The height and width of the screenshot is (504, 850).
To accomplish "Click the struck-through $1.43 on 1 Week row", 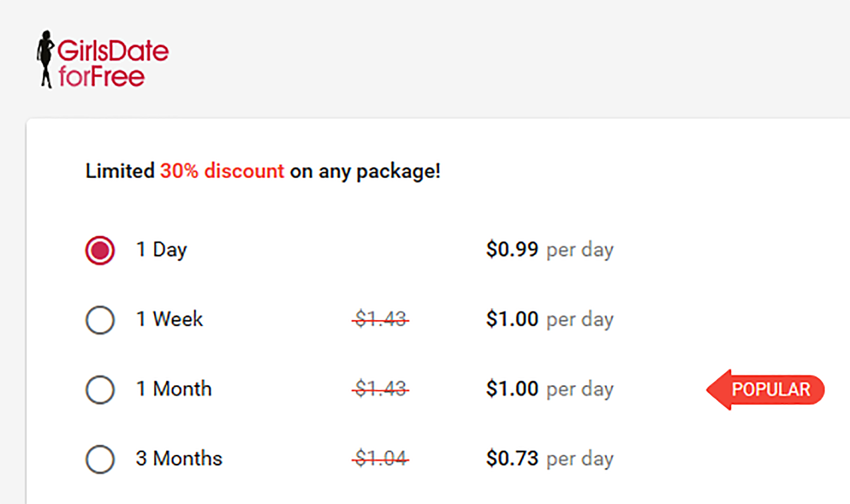I will [x=381, y=319].
